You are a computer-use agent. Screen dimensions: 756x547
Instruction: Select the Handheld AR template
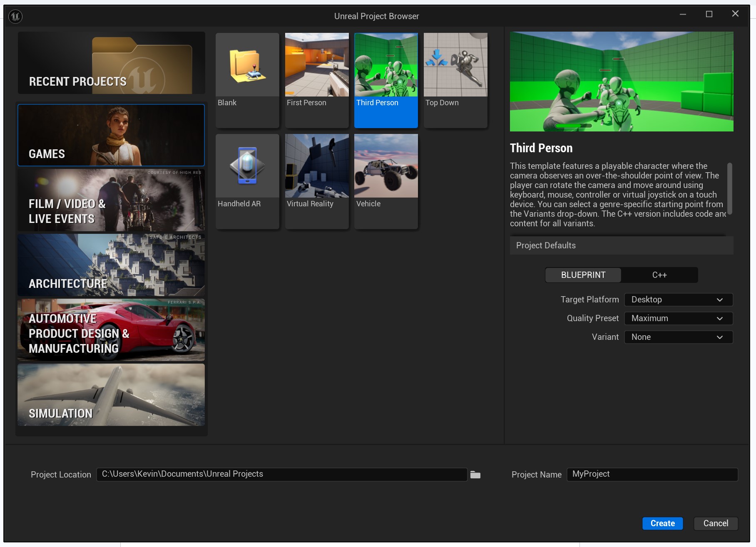pos(247,181)
